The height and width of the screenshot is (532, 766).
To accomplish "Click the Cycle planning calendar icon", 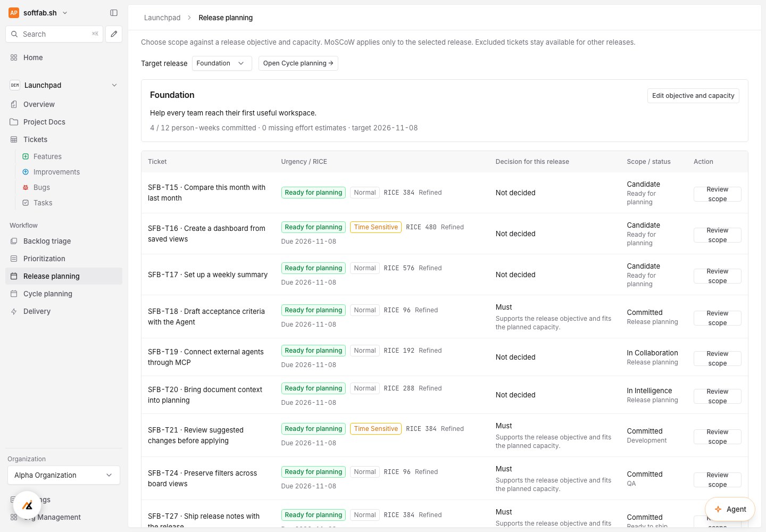I will [x=14, y=294].
